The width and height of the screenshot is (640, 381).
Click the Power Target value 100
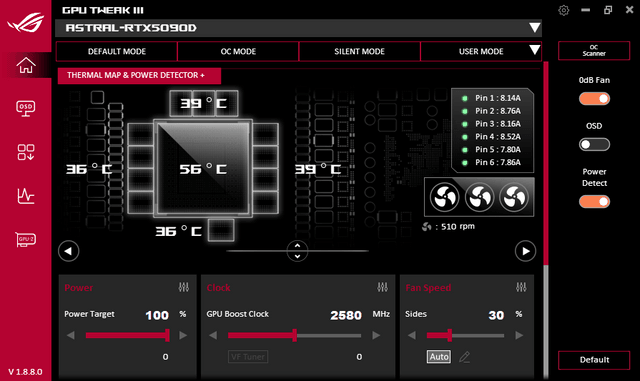coord(157,315)
